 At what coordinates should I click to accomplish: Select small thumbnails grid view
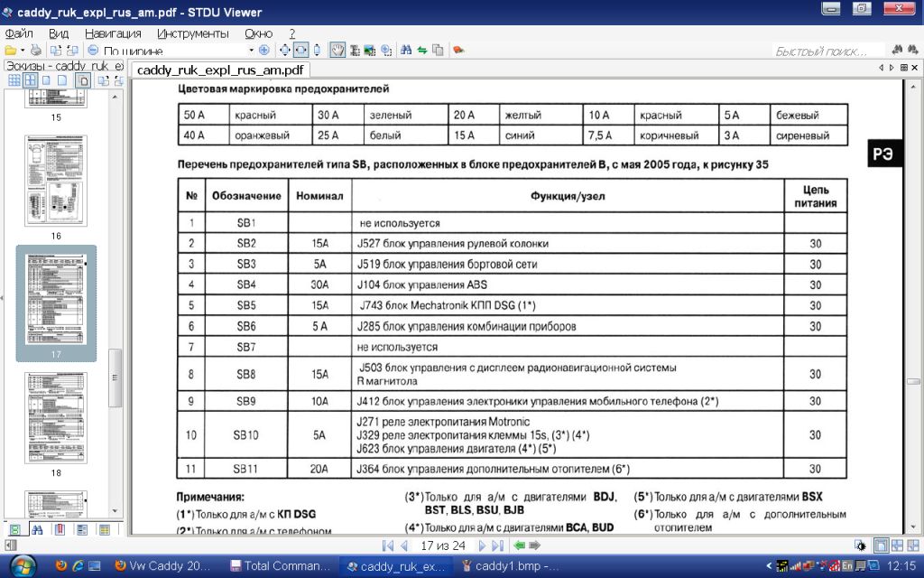pos(14,80)
